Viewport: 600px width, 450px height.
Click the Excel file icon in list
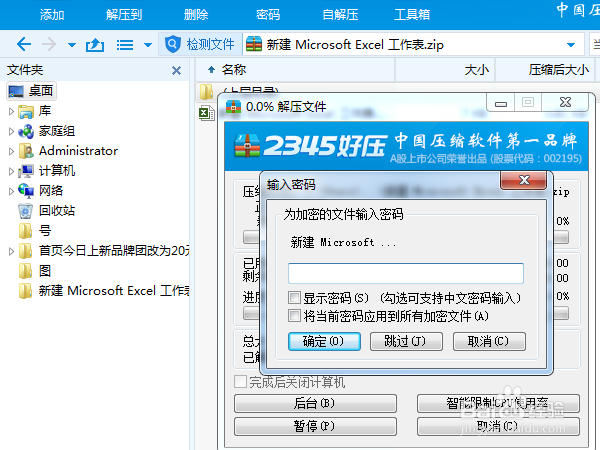tap(207, 113)
